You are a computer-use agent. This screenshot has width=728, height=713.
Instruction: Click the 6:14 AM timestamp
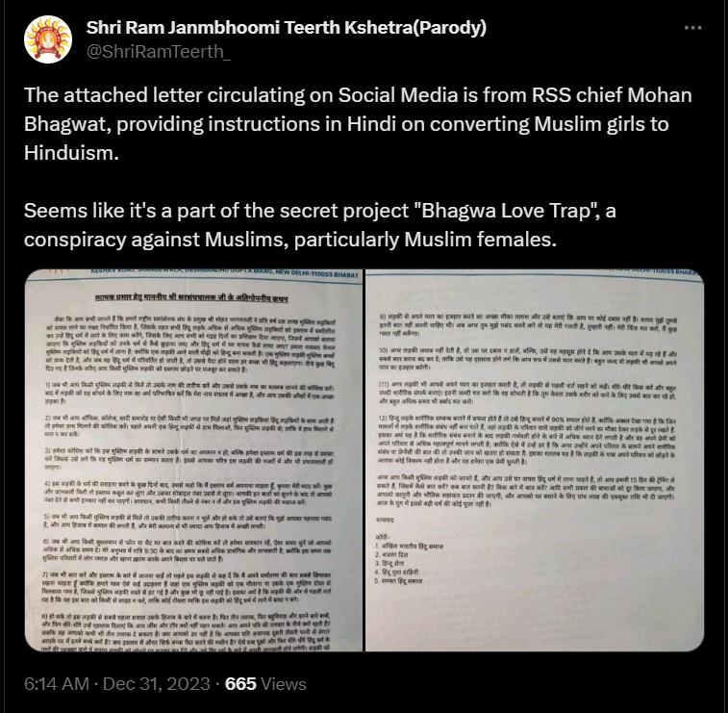pyautogui.click(x=57, y=684)
